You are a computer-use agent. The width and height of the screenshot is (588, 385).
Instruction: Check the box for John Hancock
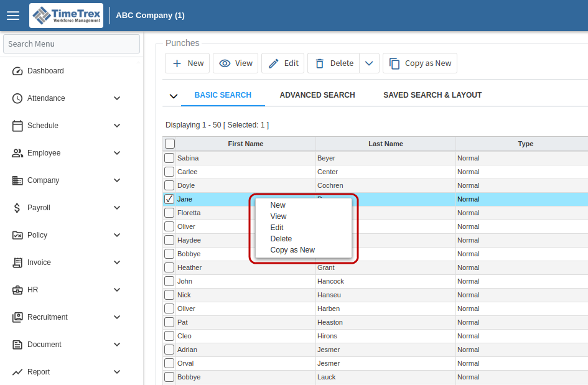coord(169,281)
